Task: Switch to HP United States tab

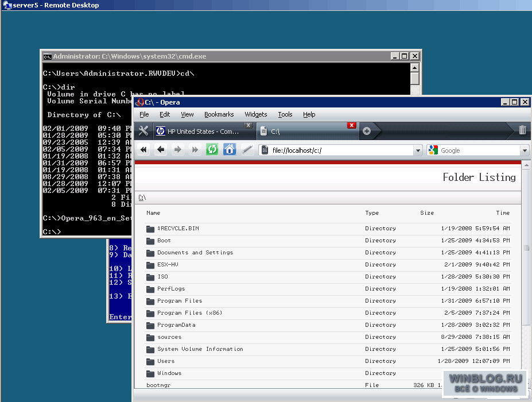Action: coord(204,132)
